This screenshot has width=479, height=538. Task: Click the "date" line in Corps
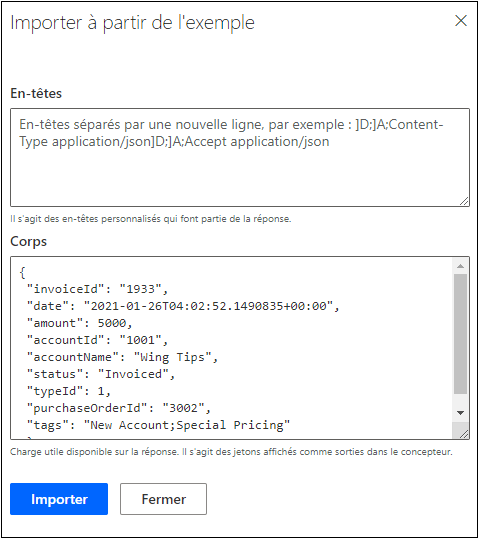[183, 306]
